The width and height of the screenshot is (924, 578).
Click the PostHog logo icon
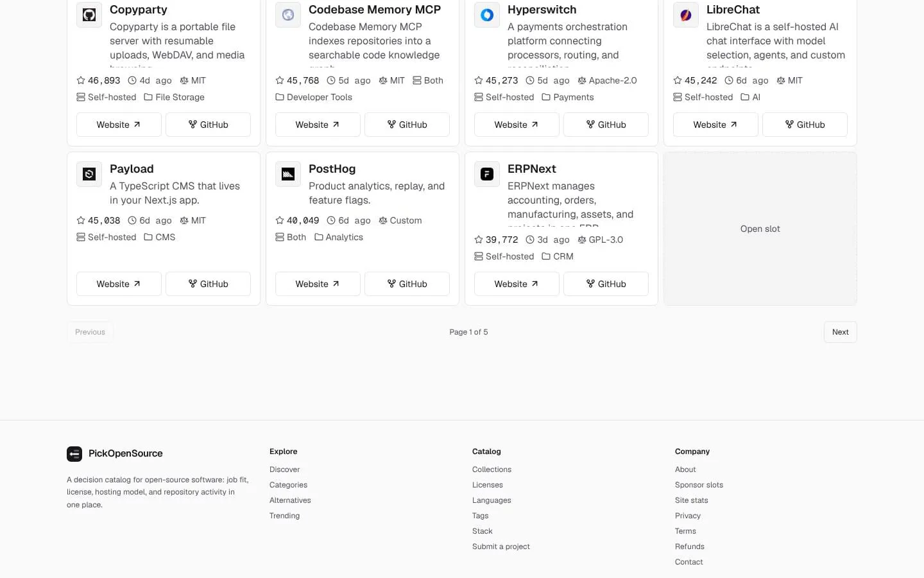(288, 174)
